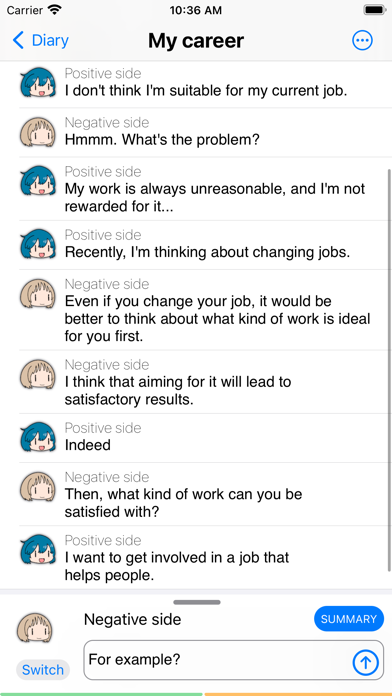Tap the SUMMARY button

click(x=349, y=619)
